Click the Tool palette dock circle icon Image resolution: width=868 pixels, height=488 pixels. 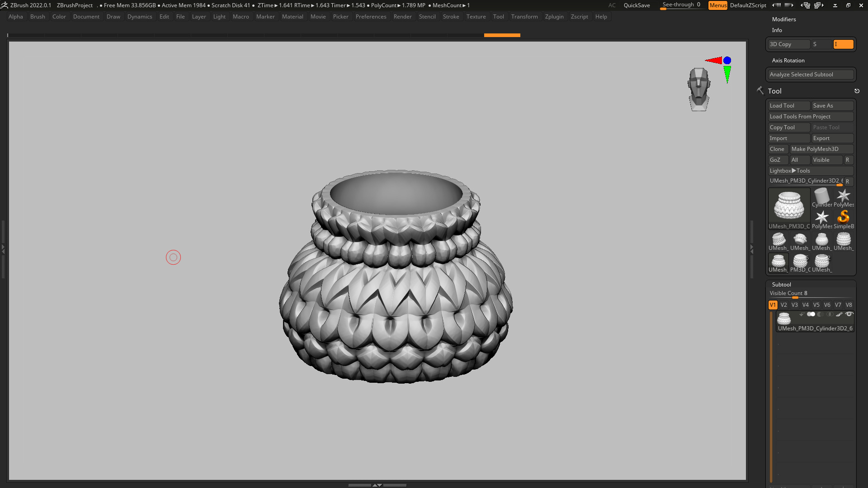click(857, 91)
